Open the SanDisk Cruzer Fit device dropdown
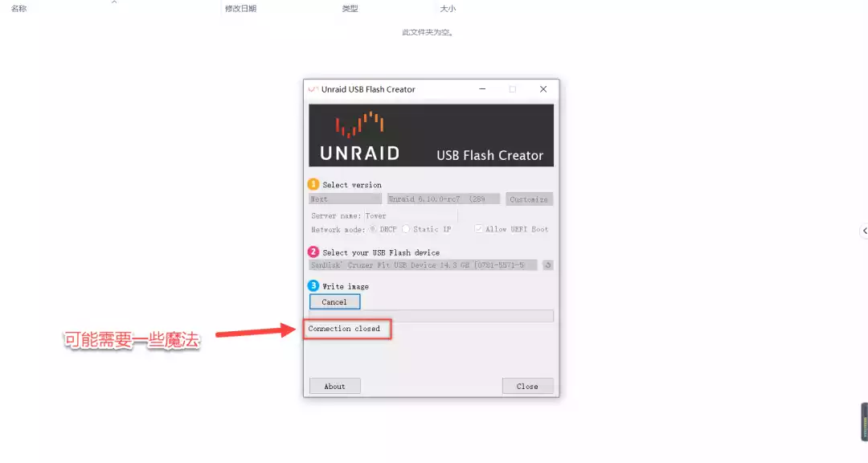The height and width of the screenshot is (463, 868). [x=423, y=265]
